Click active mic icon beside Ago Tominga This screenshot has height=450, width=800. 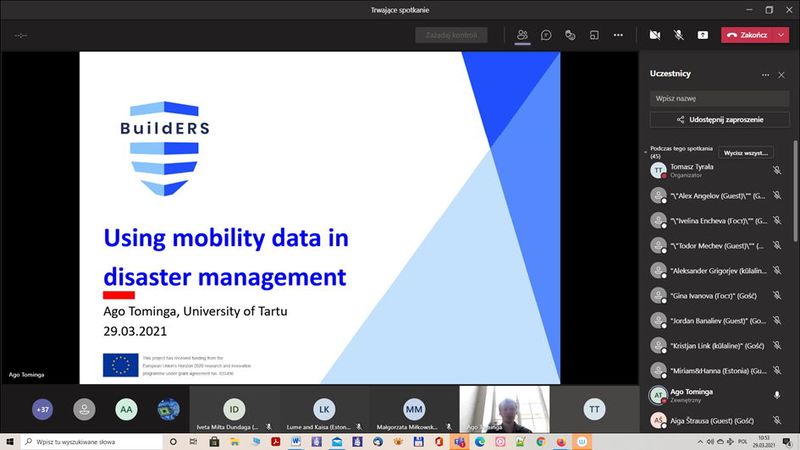pos(777,395)
